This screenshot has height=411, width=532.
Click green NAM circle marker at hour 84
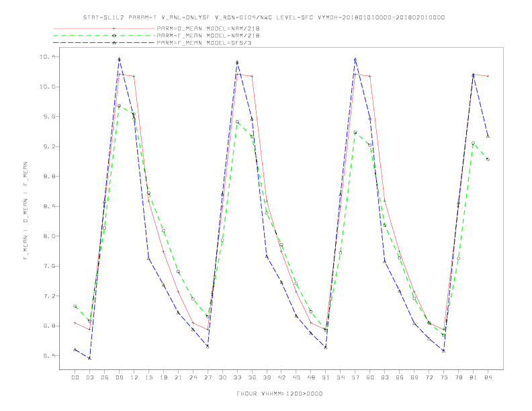pyautogui.click(x=488, y=159)
